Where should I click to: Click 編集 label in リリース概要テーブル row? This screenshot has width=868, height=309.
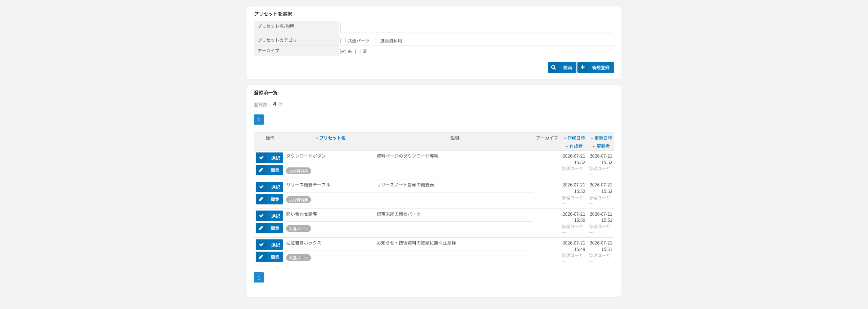pos(275,199)
